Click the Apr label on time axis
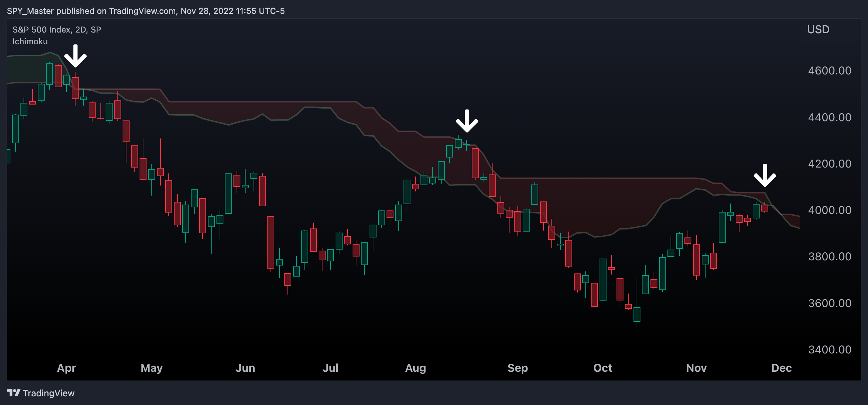 67,368
